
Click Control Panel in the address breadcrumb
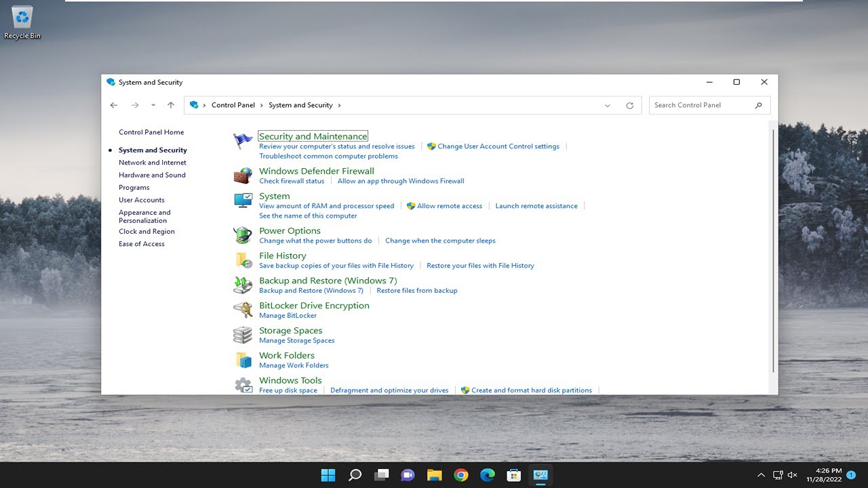[x=233, y=105]
